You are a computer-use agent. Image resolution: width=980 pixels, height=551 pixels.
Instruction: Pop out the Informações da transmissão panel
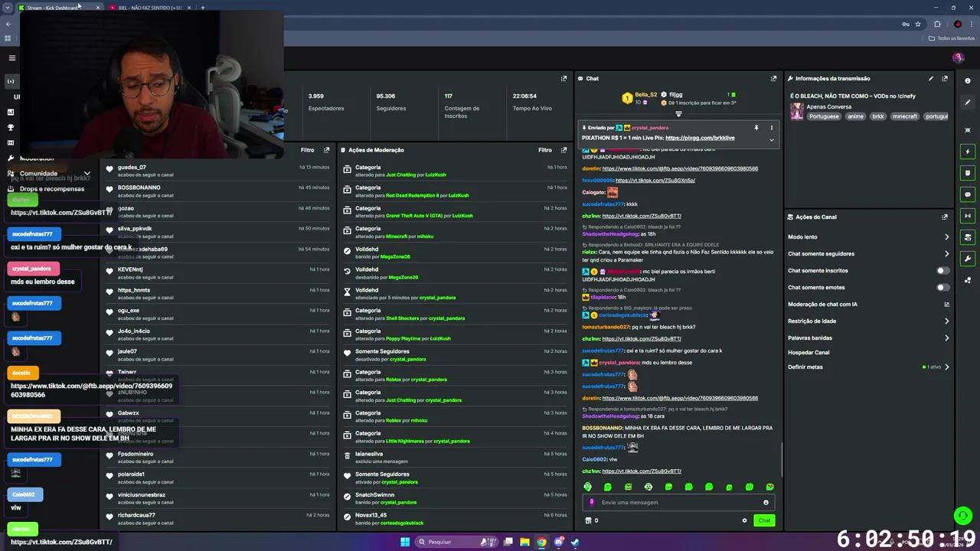click(945, 78)
